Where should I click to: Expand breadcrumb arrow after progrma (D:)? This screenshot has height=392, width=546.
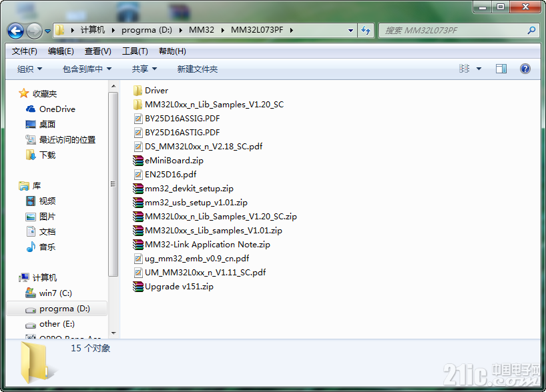click(x=181, y=30)
